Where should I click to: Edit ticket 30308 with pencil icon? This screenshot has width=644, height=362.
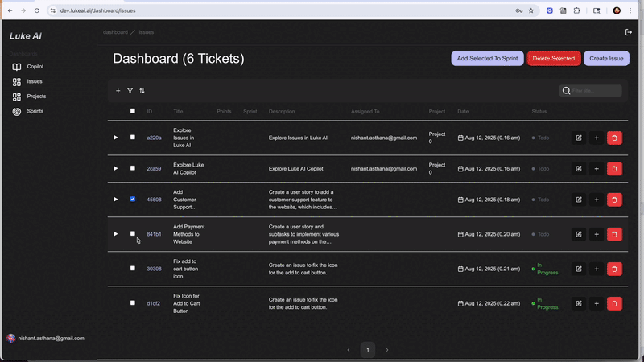(578, 269)
